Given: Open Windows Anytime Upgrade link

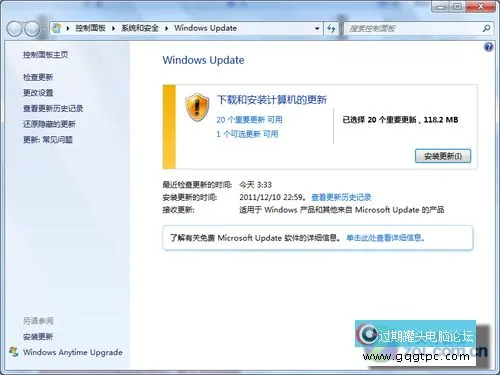Looking at the screenshot, I should point(73,352).
